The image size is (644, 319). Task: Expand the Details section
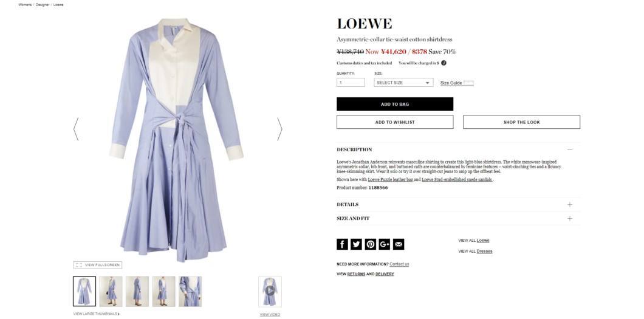click(x=570, y=204)
